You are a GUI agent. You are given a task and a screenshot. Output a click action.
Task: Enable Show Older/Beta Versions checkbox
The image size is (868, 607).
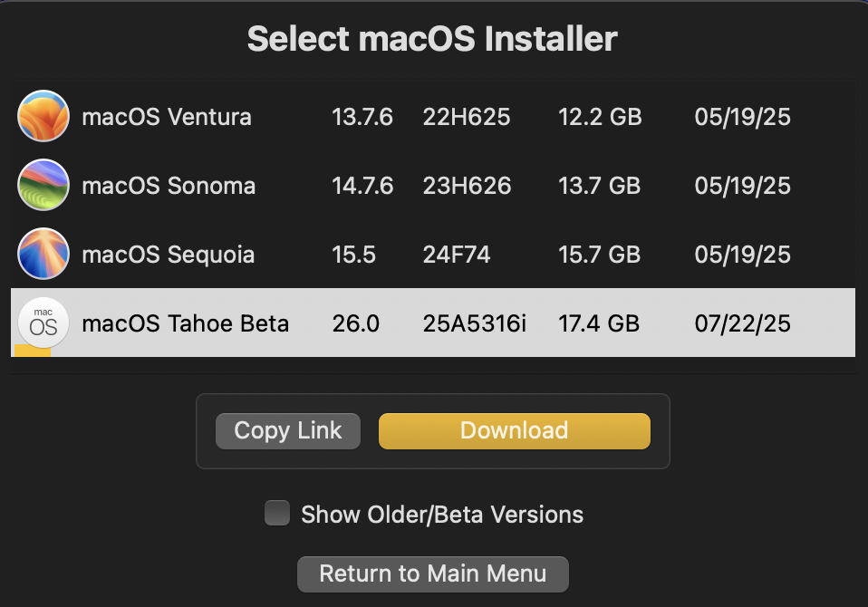pyautogui.click(x=276, y=514)
